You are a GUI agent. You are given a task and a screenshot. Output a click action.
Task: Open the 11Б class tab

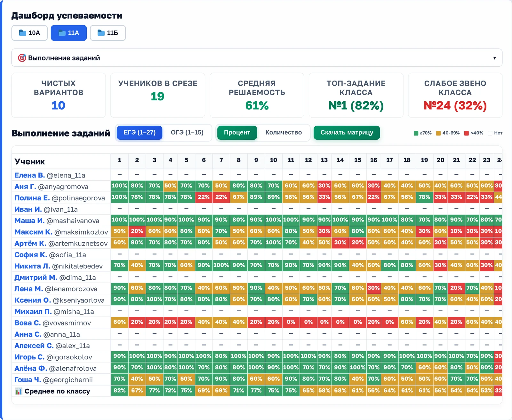(108, 33)
